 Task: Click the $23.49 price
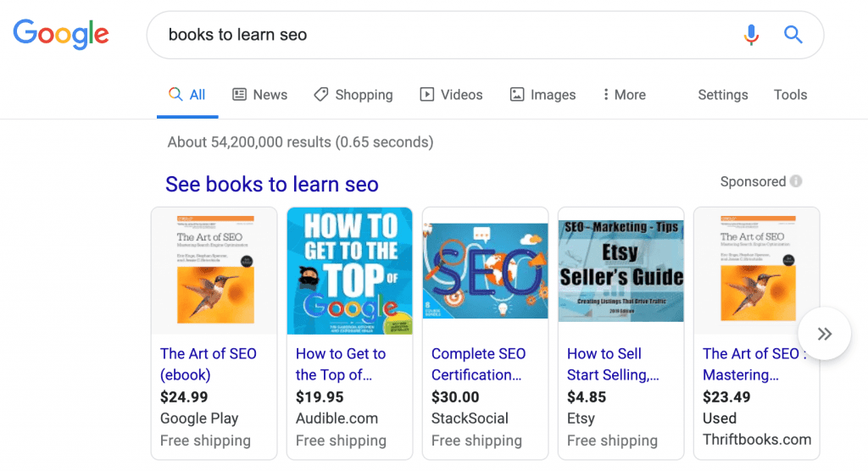[x=726, y=396]
